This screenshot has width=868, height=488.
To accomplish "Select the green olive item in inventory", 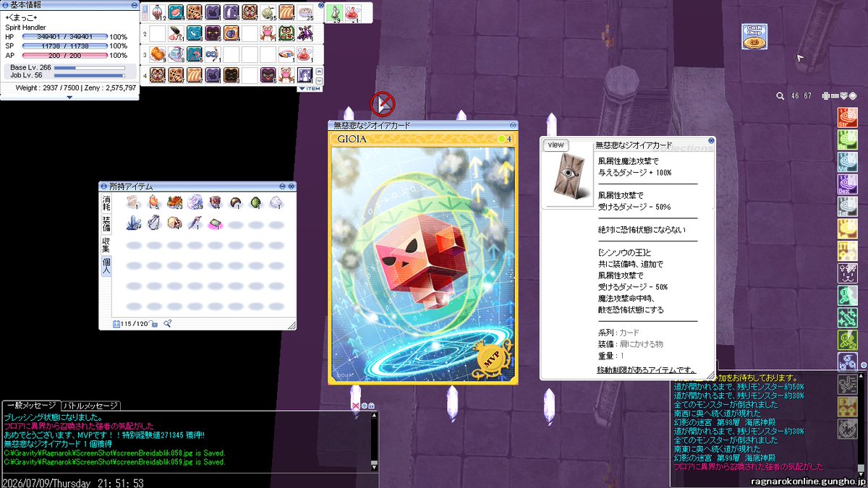I will 255,202.
